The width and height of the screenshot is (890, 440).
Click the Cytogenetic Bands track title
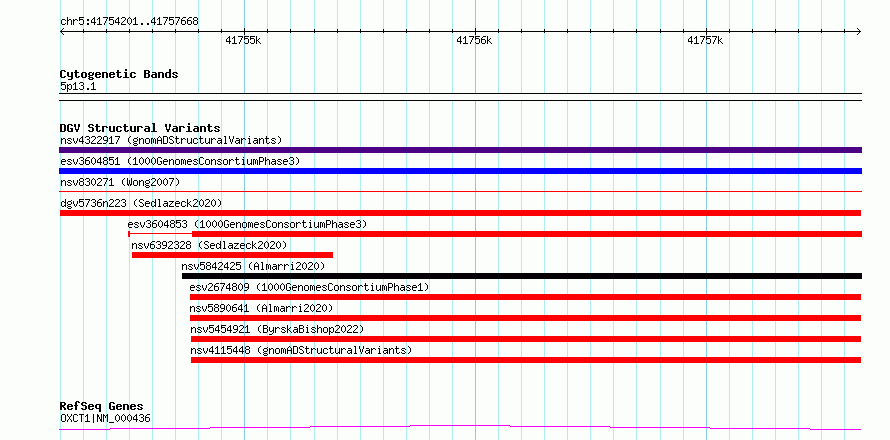point(119,74)
